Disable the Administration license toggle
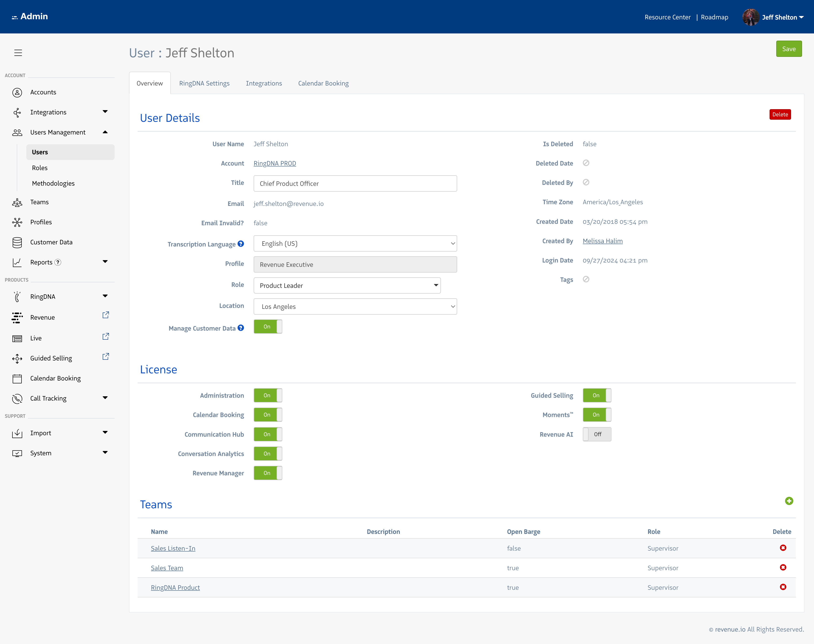 point(268,396)
